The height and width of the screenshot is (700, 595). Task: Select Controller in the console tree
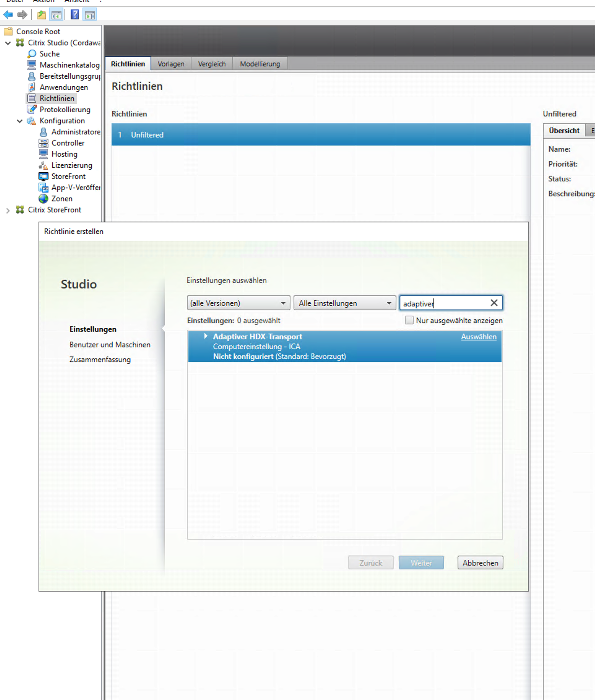(68, 143)
